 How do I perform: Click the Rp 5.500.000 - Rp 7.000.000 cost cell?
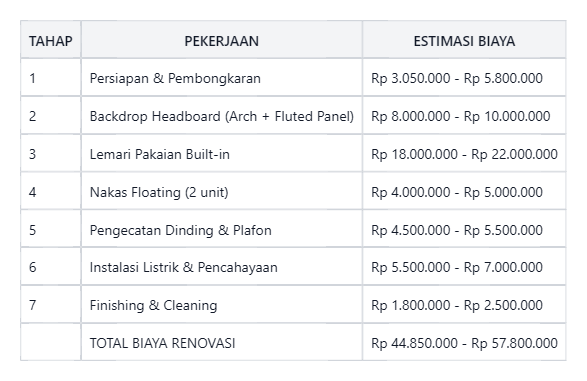(x=464, y=267)
